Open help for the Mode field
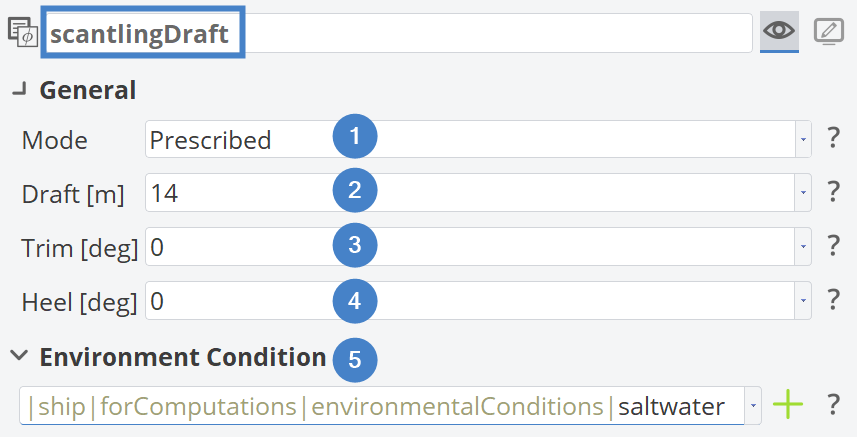The height and width of the screenshot is (437, 857). (833, 139)
